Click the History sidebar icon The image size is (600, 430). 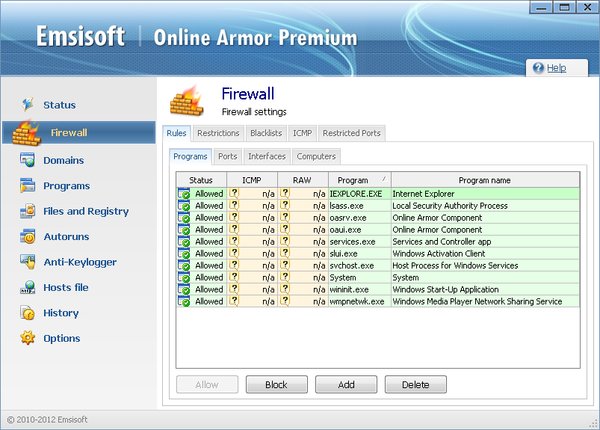28,313
